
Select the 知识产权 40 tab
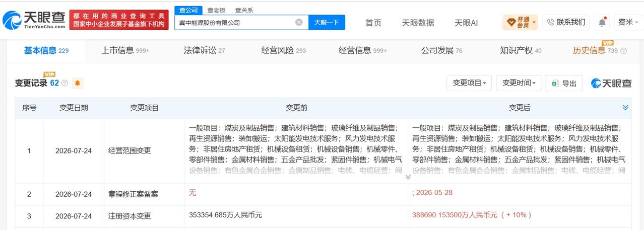click(x=521, y=50)
